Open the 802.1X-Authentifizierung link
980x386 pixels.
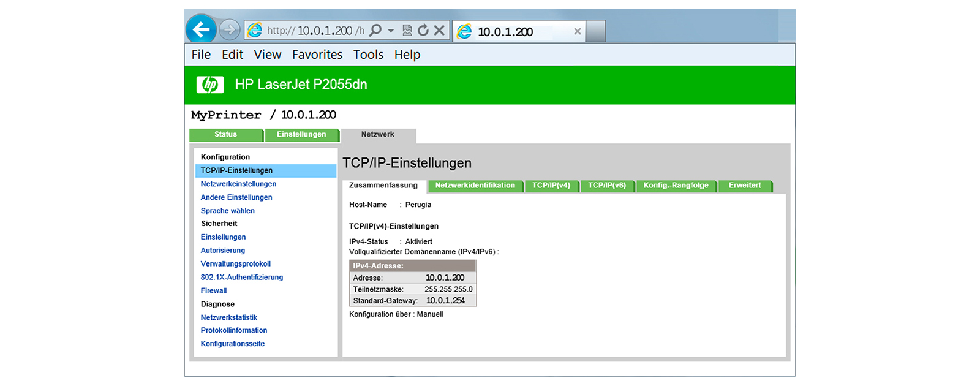coord(242,278)
